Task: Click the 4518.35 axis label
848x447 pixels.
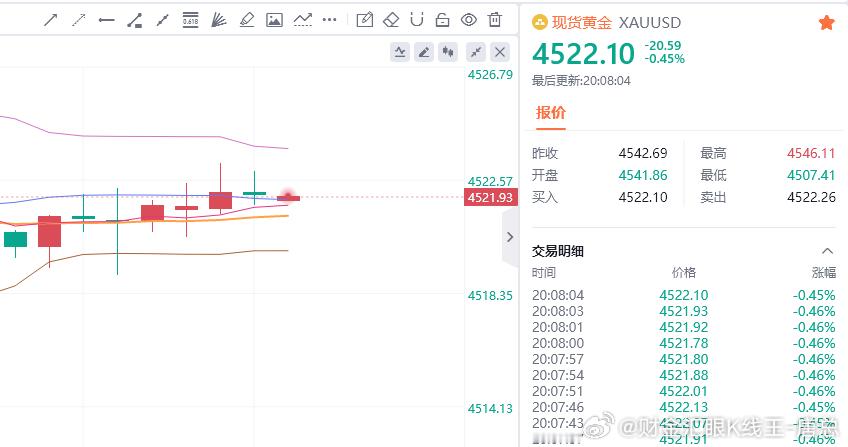Action: [x=491, y=296]
